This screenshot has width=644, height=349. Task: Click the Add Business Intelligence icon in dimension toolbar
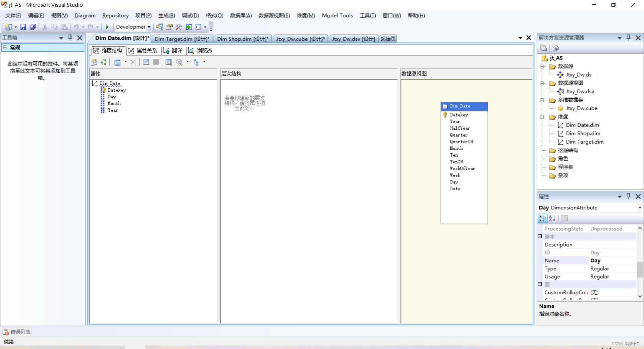coord(94,62)
